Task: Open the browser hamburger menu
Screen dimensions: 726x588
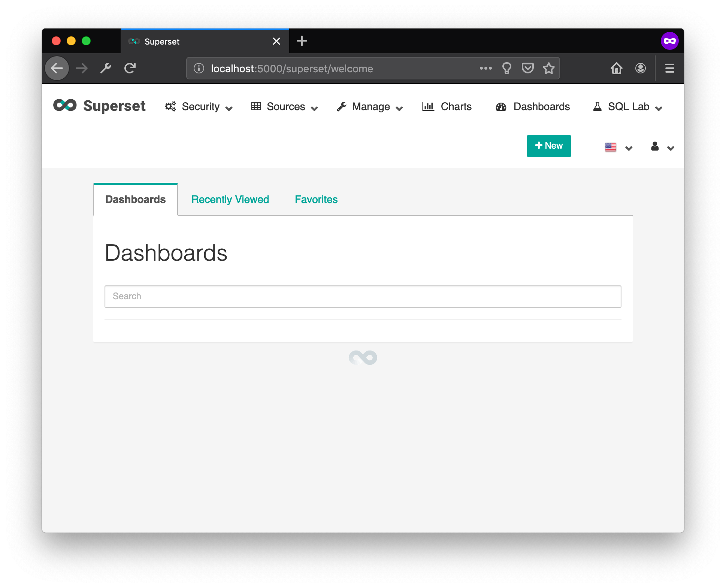Action: pyautogui.click(x=669, y=68)
